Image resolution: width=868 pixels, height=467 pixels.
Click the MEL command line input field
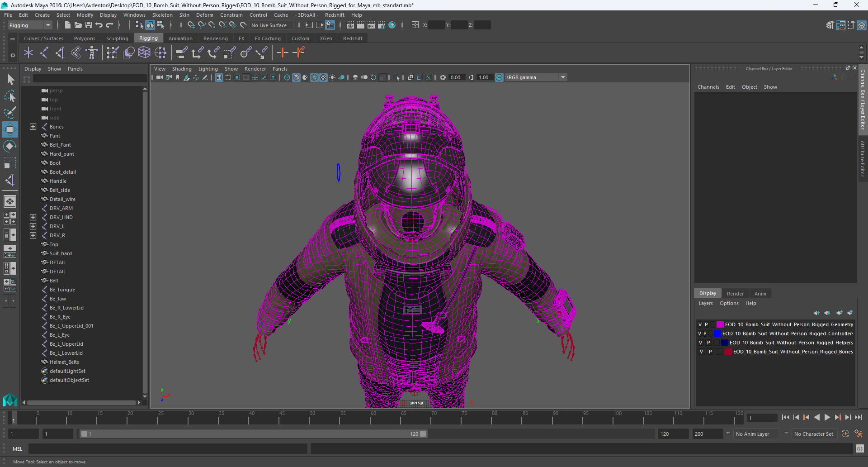tap(168, 449)
